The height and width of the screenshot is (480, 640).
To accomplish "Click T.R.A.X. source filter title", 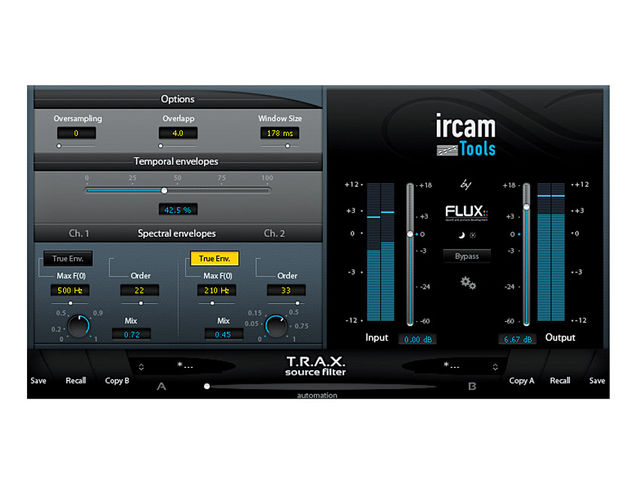I will [x=316, y=366].
